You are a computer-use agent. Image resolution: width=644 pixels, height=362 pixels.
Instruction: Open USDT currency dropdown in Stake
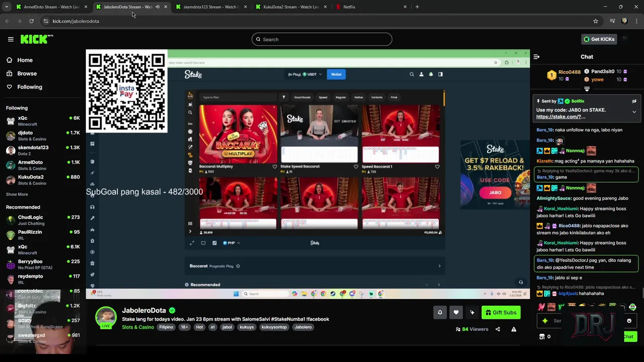(312, 74)
